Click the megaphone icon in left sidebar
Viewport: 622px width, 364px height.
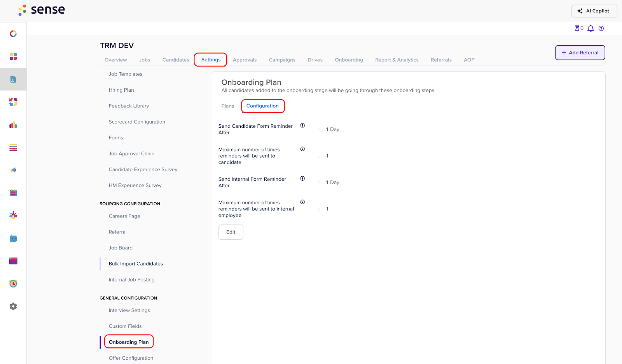pyautogui.click(x=13, y=170)
